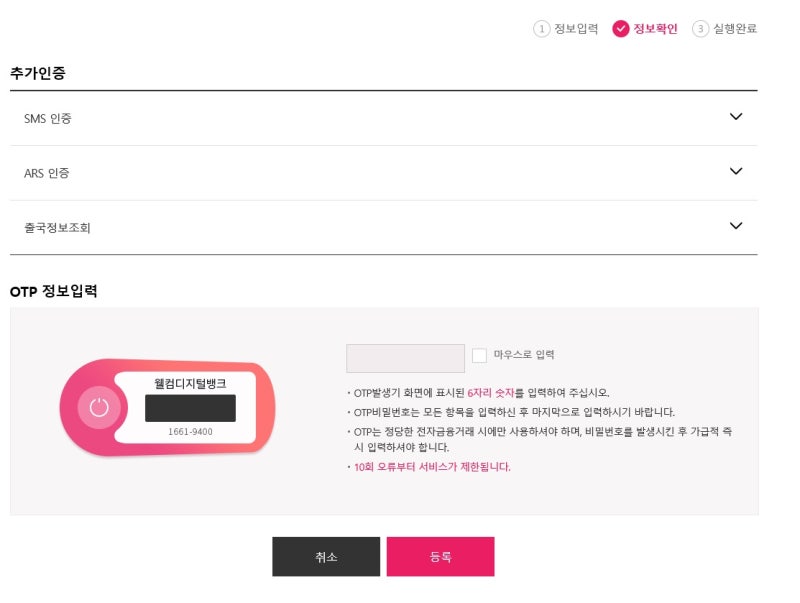The height and width of the screenshot is (603, 800).
Task: Click the black OTP display screen
Action: [190, 408]
